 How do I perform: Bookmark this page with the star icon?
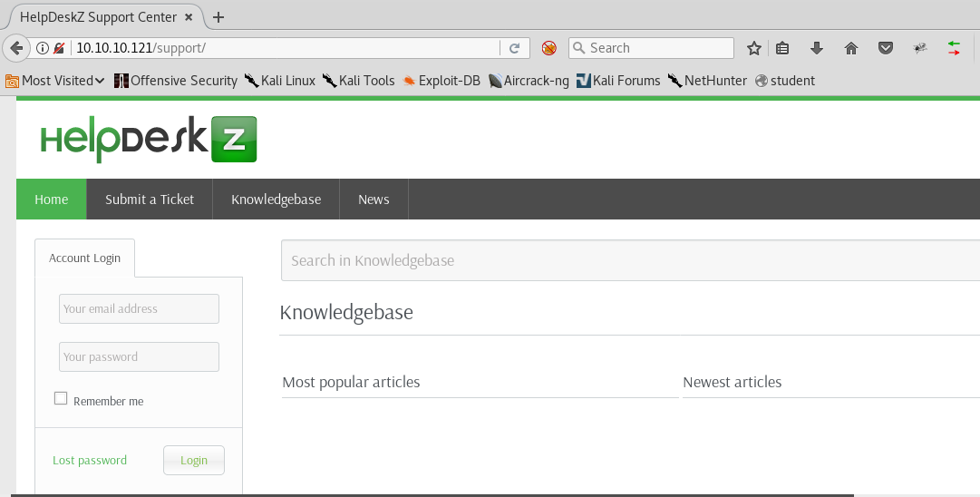[753, 48]
